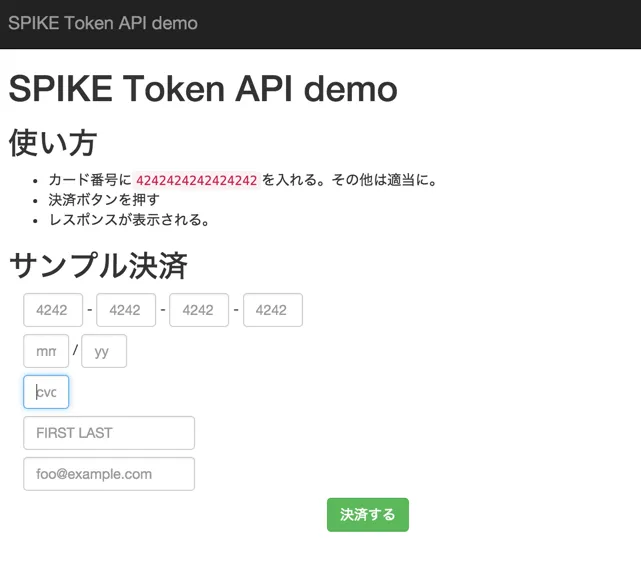
Task: Select the expiry year yy field
Action: click(104, 351)
